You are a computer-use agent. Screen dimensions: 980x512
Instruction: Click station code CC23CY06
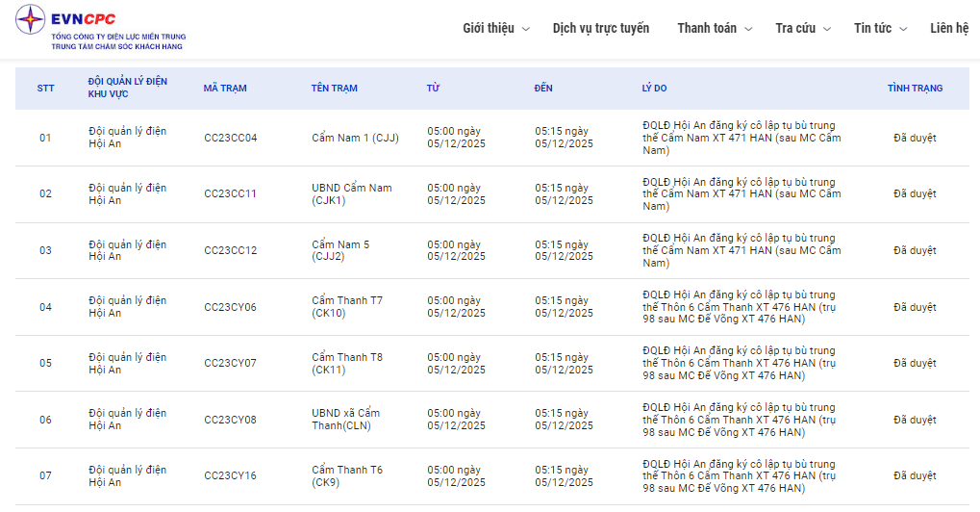tap(231, 307)
